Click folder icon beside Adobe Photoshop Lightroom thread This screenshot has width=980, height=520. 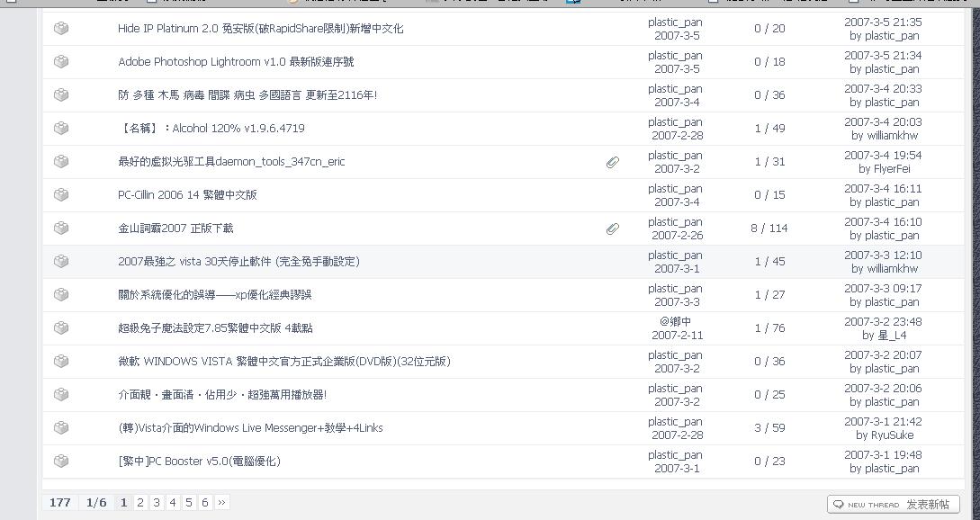60,61
